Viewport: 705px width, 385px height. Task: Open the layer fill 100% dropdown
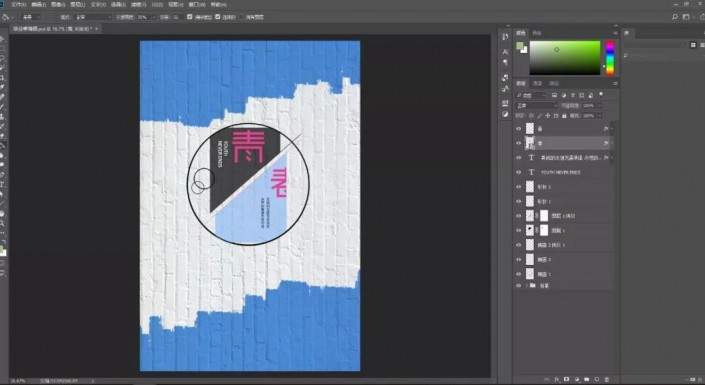599,116
